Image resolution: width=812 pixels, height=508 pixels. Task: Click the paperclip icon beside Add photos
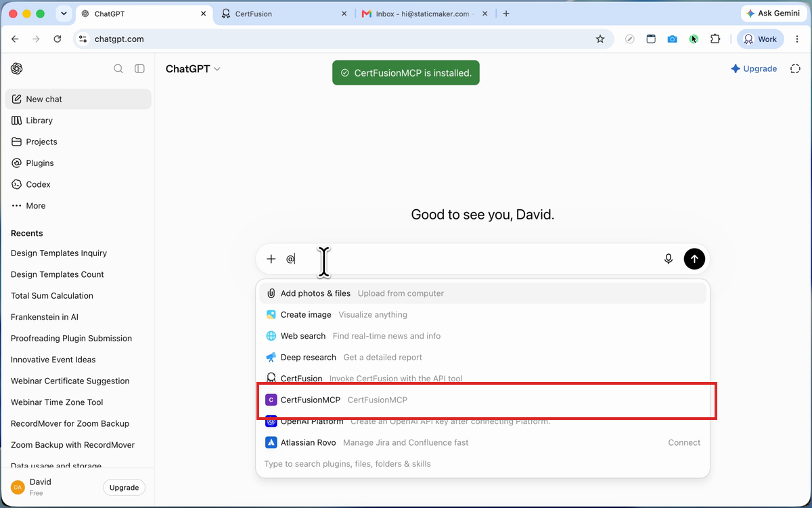point(271,293)
